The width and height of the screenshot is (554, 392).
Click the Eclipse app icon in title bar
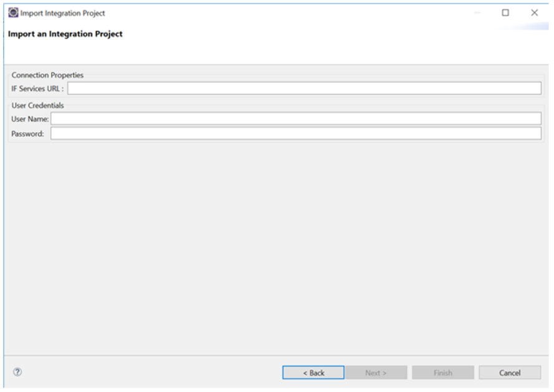(13, 13)
